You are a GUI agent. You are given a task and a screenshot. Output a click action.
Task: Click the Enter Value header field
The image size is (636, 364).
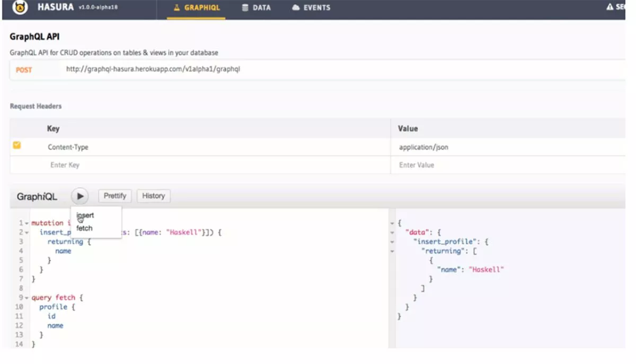click(417, 165)
